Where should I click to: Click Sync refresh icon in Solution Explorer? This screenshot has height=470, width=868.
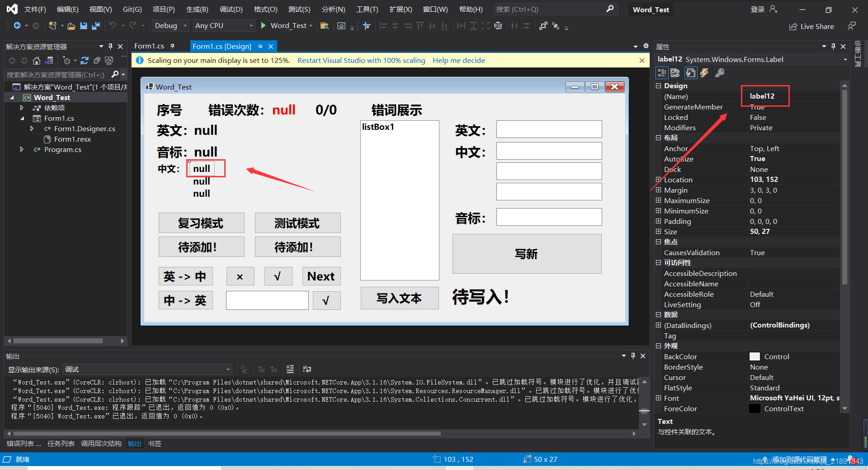tap(85, 61)
